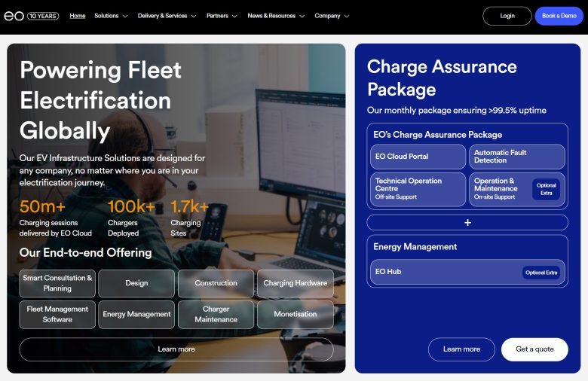The height and width of the screenshot is (381, 588).
Task: Open the Company menu
Action: pyautogui.click(x=327, y=16)
